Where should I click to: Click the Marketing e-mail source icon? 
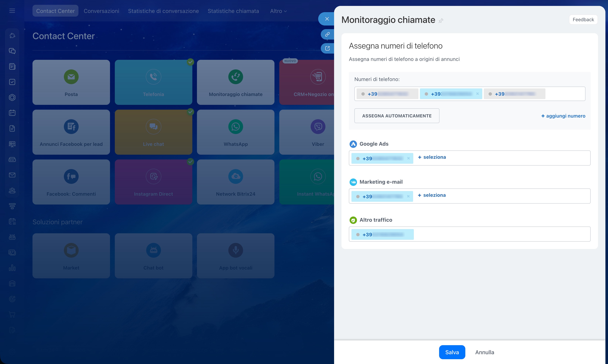point(353,182)
